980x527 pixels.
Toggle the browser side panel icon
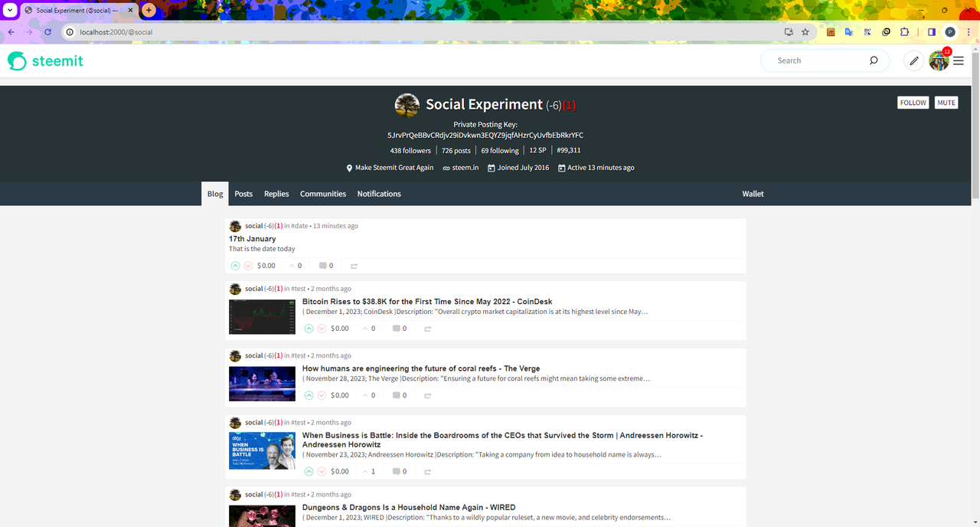click(932, 32)
